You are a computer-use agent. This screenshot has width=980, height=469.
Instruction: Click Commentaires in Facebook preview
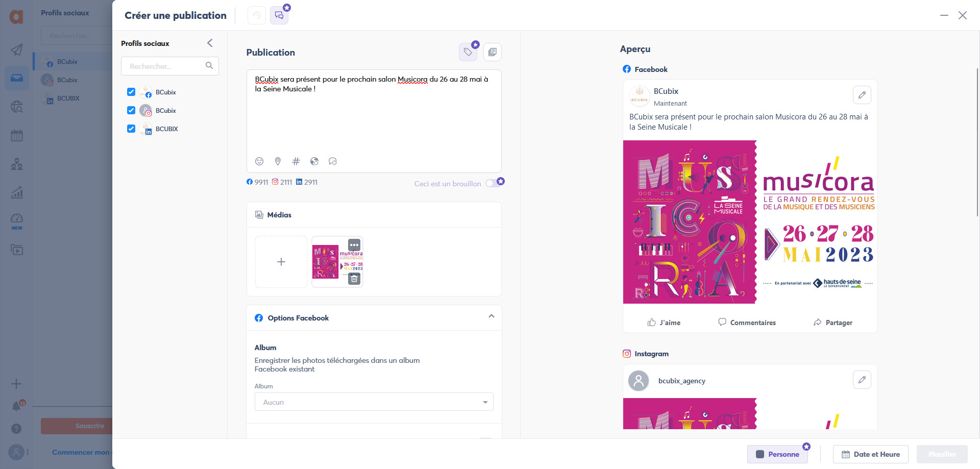click(747, 323)
